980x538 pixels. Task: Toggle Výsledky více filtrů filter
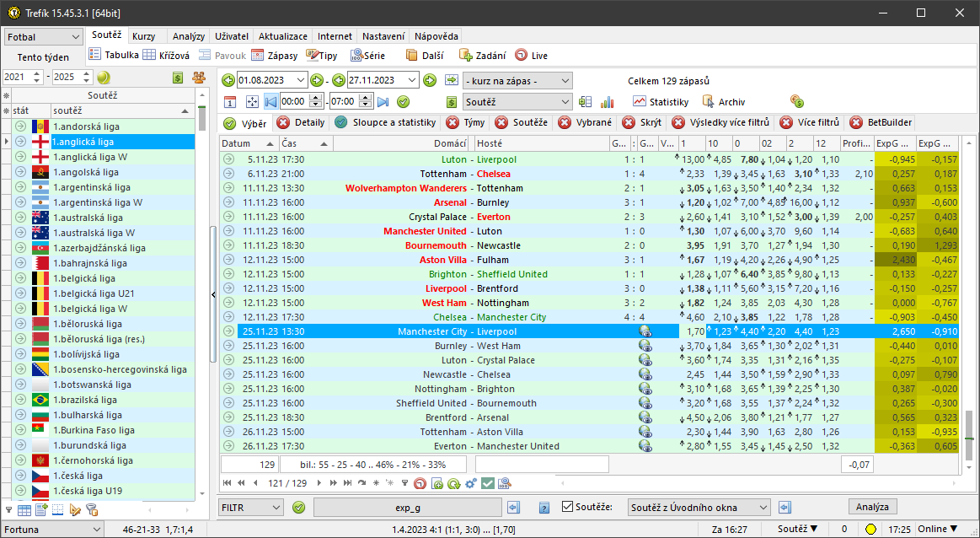(720, 122)
